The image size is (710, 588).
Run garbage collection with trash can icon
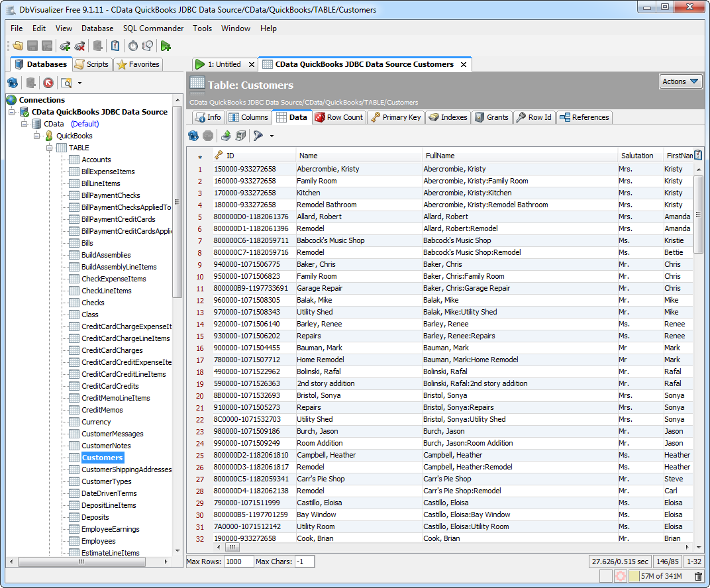(698, 576)
